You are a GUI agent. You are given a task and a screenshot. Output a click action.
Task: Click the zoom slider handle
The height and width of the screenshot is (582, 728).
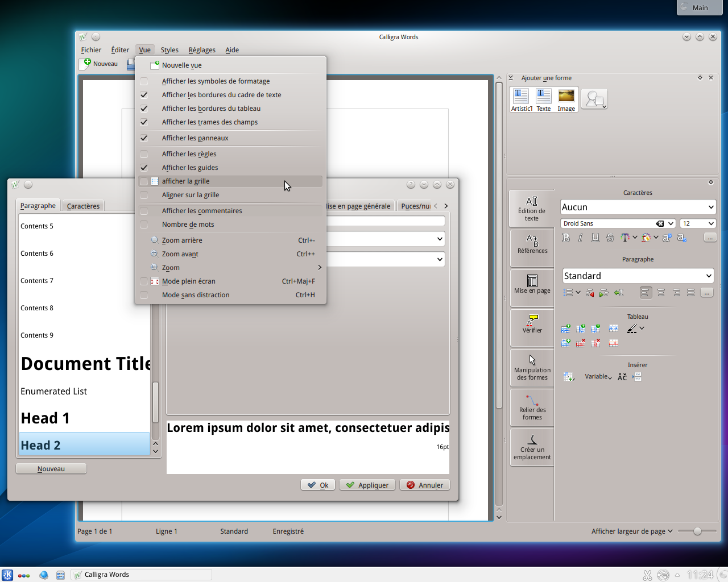coord(697,531)
